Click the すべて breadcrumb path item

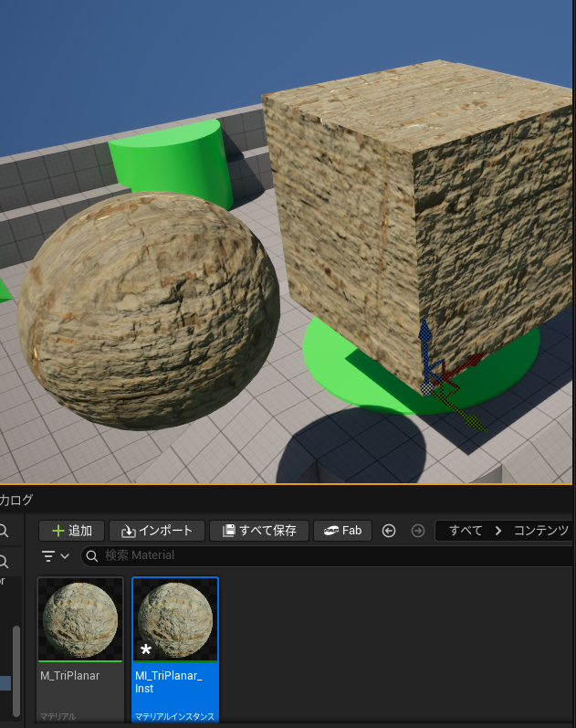(466, 531)
